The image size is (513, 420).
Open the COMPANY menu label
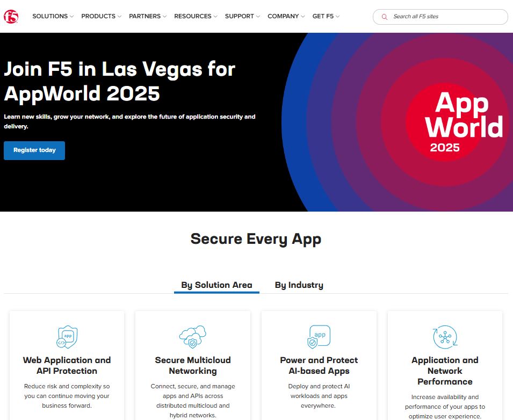[x=283, y=16]
